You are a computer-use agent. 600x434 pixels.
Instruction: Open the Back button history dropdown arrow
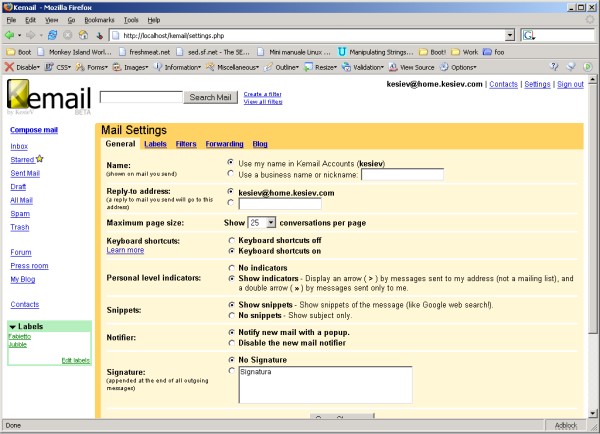pos(19,36)
